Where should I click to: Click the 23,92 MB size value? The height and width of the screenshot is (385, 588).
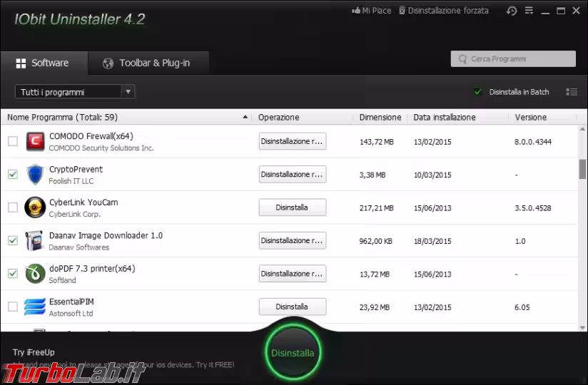click(x=374, y=307)
